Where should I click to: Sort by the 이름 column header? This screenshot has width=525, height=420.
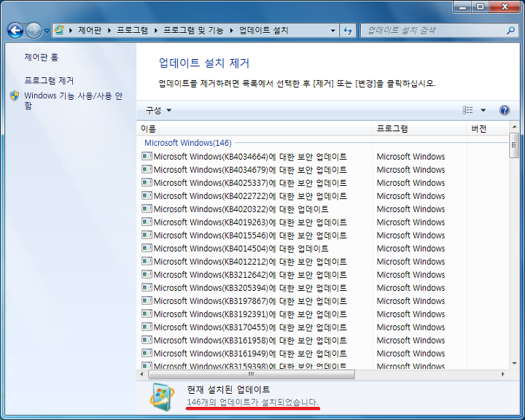[x=254, y=128]
